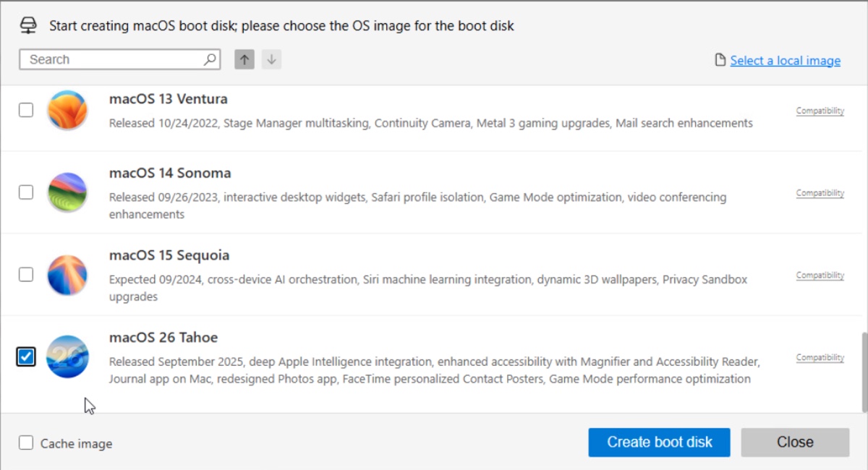The image size is (868, 470).
Task: Check the macOS 15 Sequoia checkbox
Action: (26, 275)
